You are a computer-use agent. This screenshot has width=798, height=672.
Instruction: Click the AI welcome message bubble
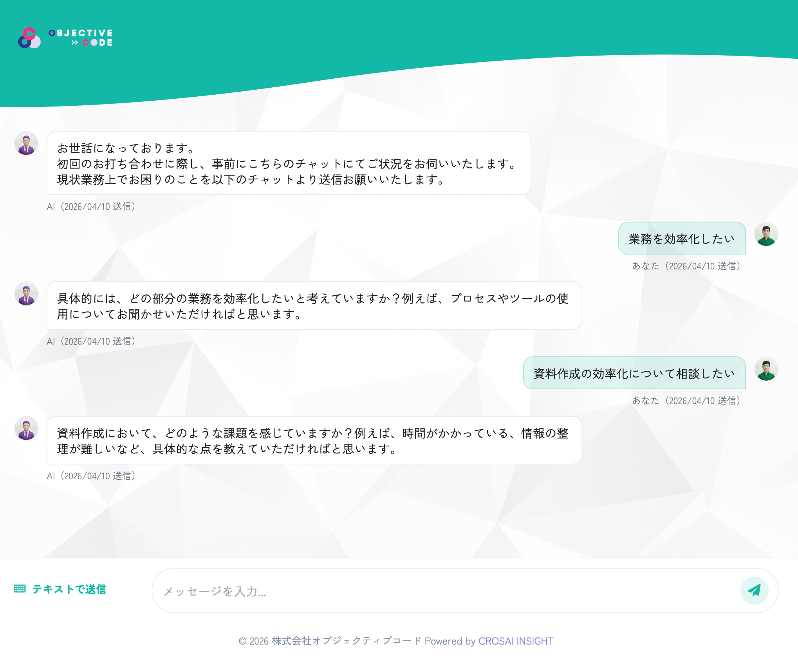[288, 164]
